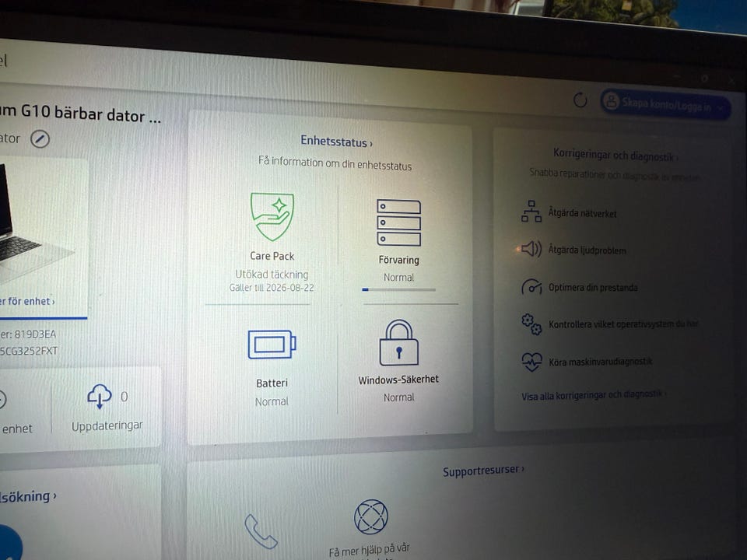Click the globe icon under Supportresurser
747x560 pixels.
click(x=370, y=516)
